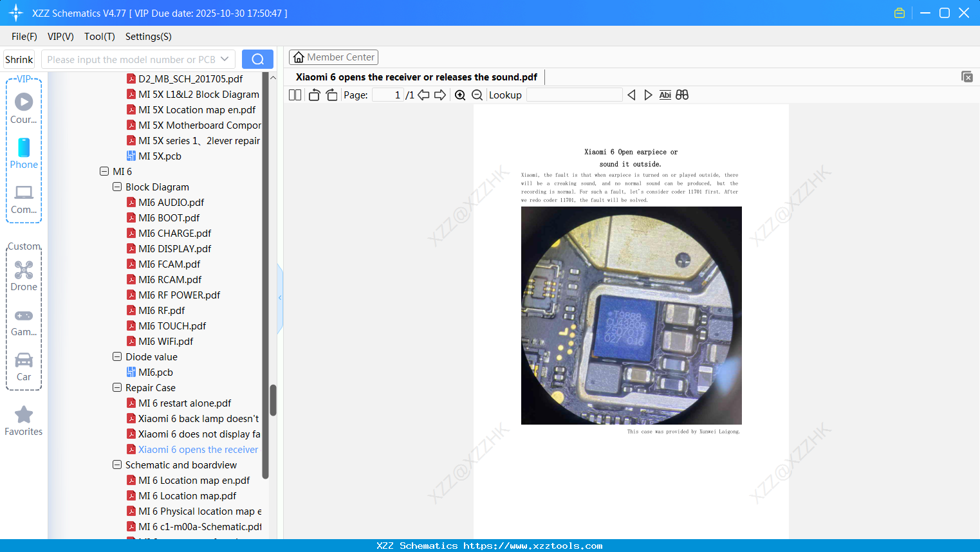This screenshot has height=552, width=980.
Task: Click the magnifier search button
Action: coord(257,59)
